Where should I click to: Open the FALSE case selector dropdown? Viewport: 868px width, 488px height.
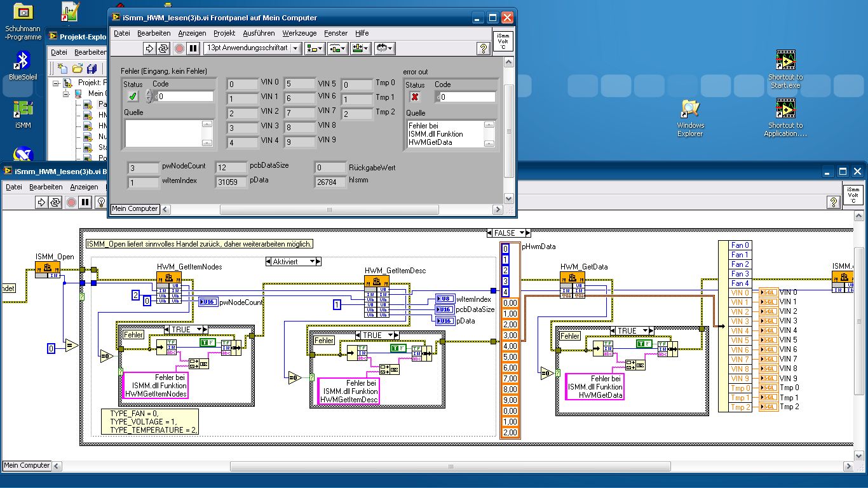tap(508, 233)
